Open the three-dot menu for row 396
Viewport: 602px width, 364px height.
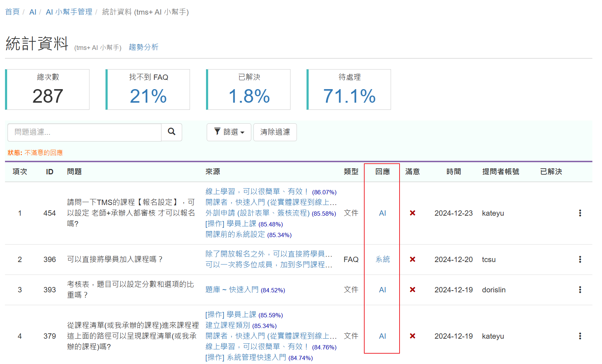click(580, 260)
